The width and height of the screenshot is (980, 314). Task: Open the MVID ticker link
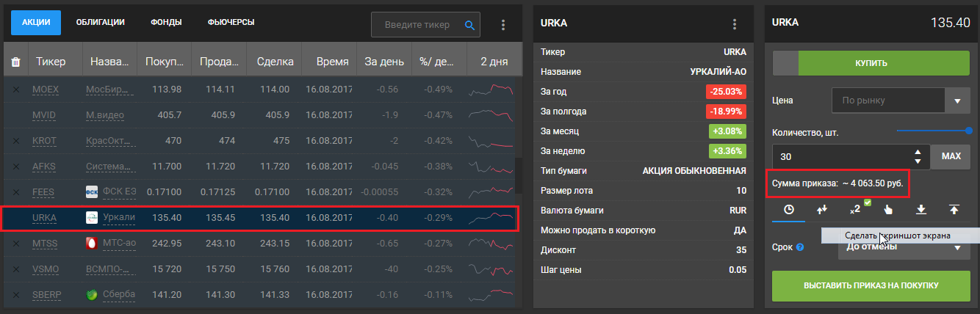tap(45, 115)
